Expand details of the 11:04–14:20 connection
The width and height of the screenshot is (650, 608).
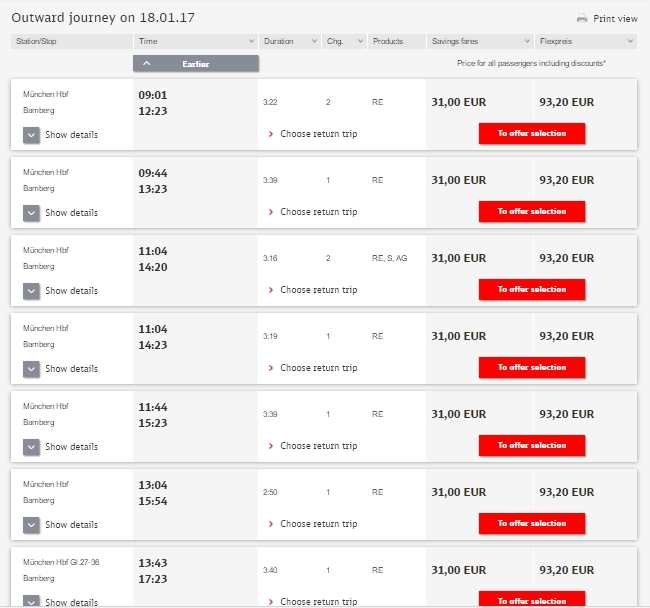pyautogui.click(x=31, y=290)
